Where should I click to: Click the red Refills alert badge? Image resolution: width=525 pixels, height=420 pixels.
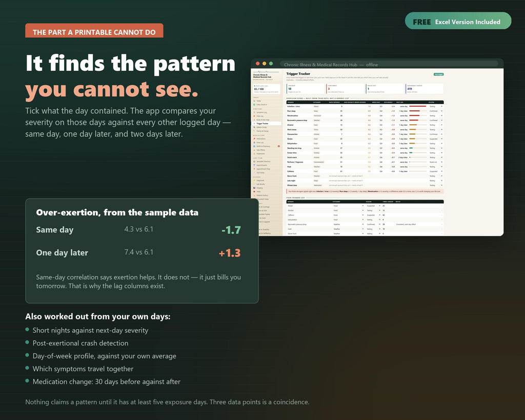tap(279, 146)
